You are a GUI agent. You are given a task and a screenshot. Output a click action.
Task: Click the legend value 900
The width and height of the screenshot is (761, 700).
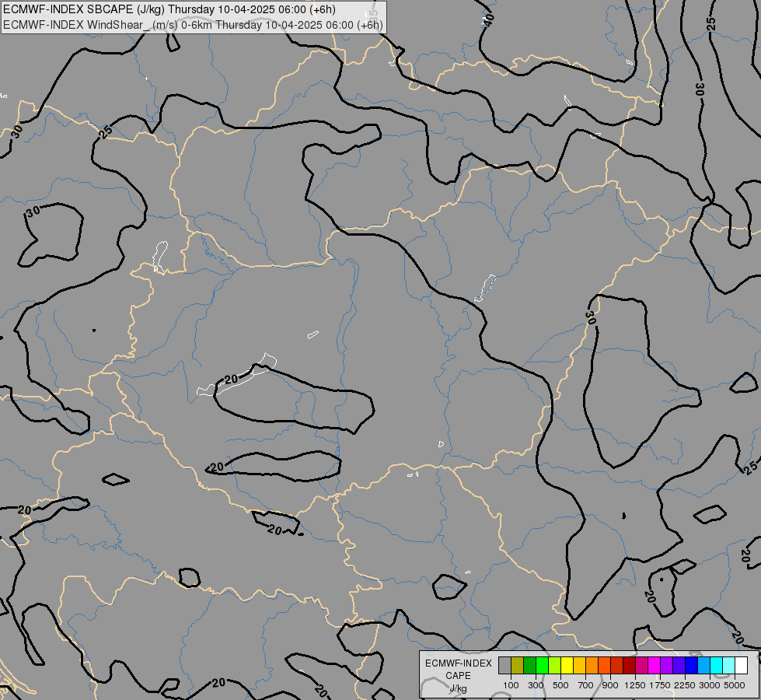click(x=610, y=685)
